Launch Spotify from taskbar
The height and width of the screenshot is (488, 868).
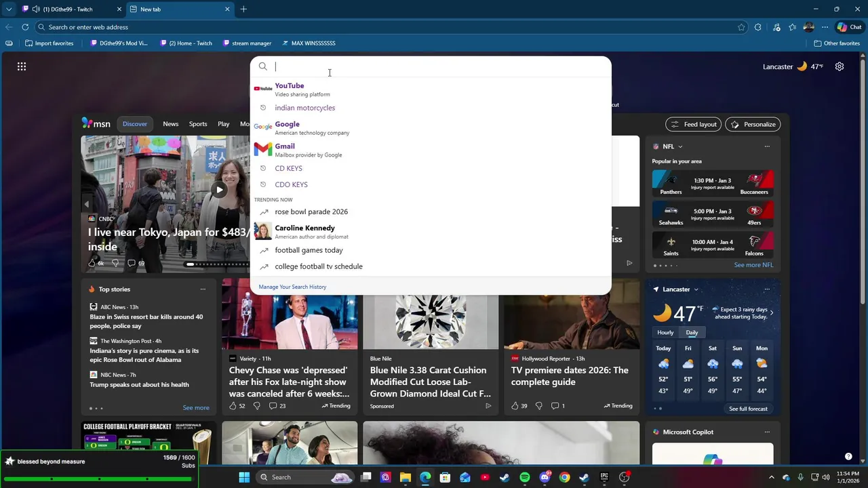coord(524,477)
